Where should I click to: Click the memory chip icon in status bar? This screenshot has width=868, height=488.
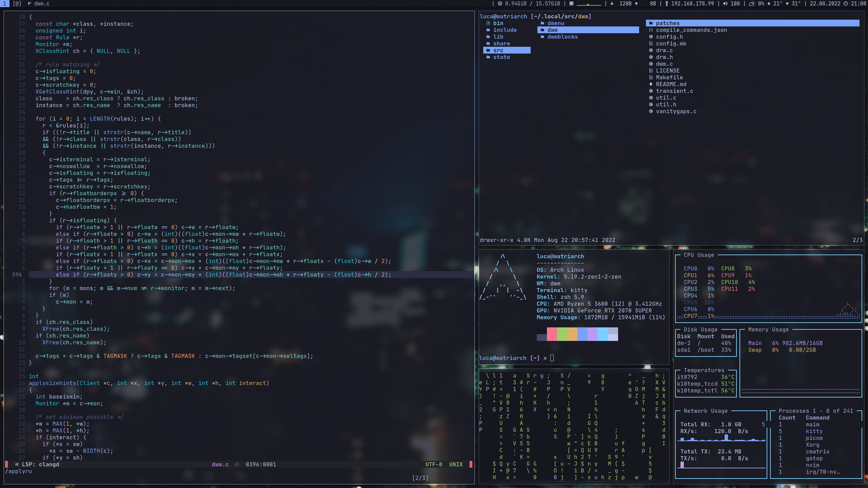pos(500,3)
